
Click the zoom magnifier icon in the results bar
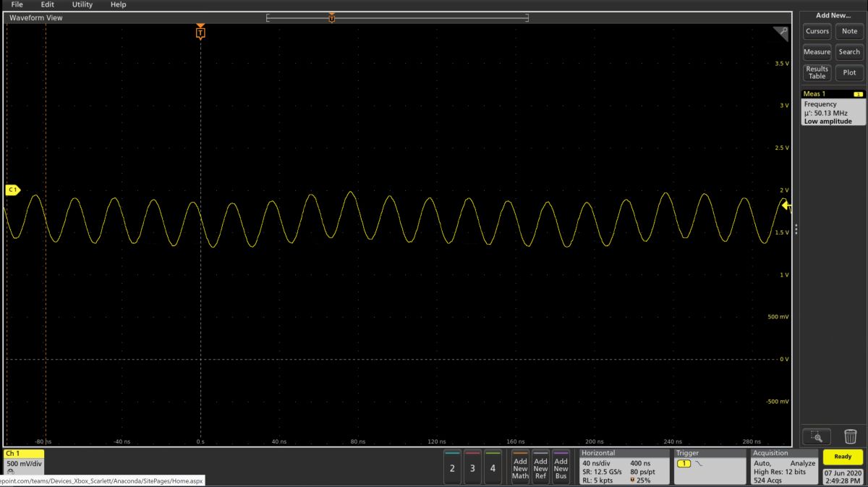tap(817, 436)
